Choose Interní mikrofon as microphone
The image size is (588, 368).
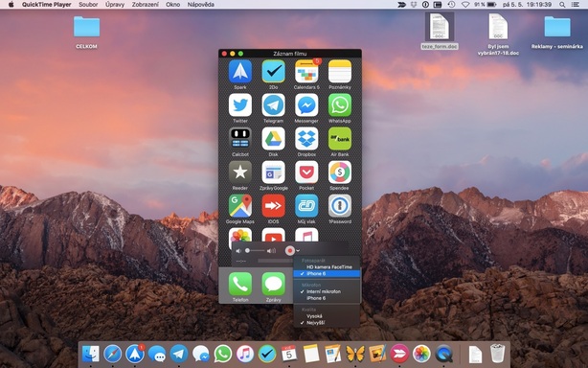point(327,291)
